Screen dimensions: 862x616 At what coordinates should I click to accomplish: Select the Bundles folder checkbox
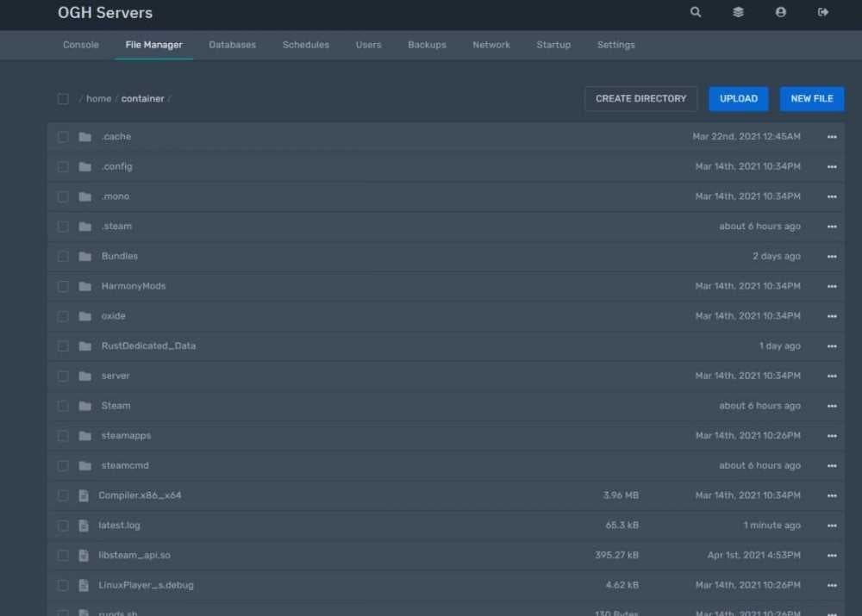point(63,257)
